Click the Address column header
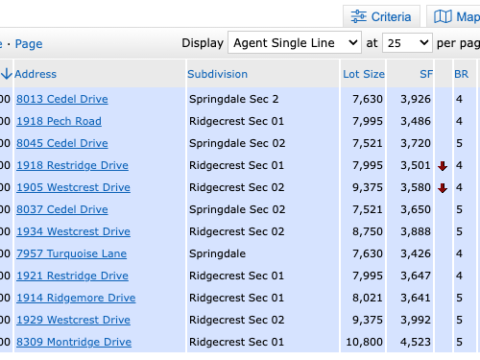 (35, 74)
